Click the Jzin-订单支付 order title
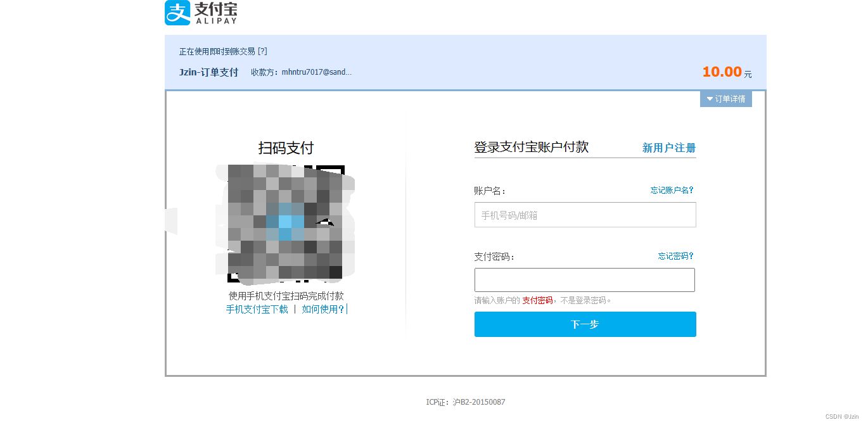Image resolution: width=868 pixels, height=425 pixels. (209, 72)
